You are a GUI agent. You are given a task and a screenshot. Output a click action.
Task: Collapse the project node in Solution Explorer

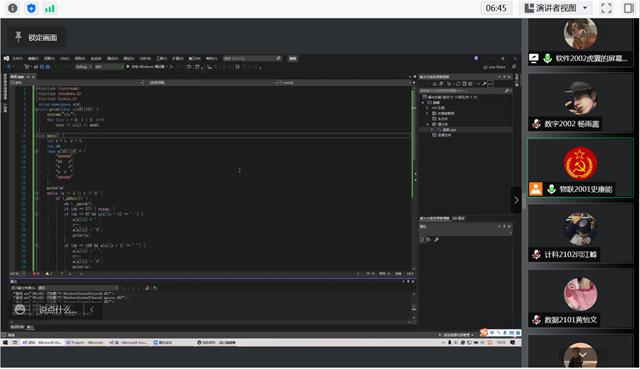click(x=423, y=102)
